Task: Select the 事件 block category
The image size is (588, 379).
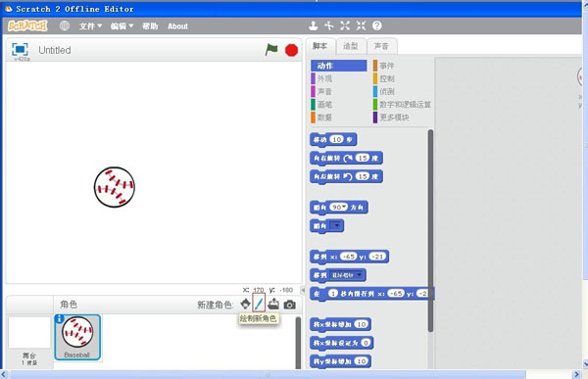Action: coord(387,66)
